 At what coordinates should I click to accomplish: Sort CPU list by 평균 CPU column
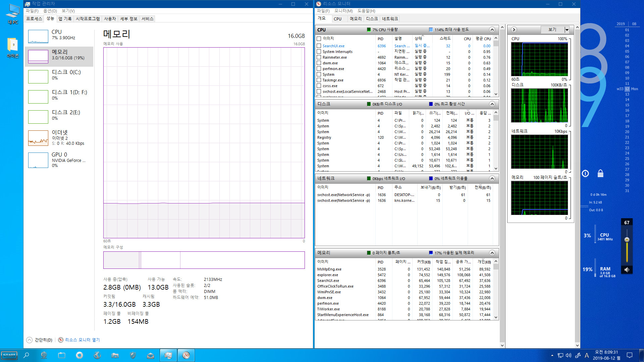coord(483,39)
